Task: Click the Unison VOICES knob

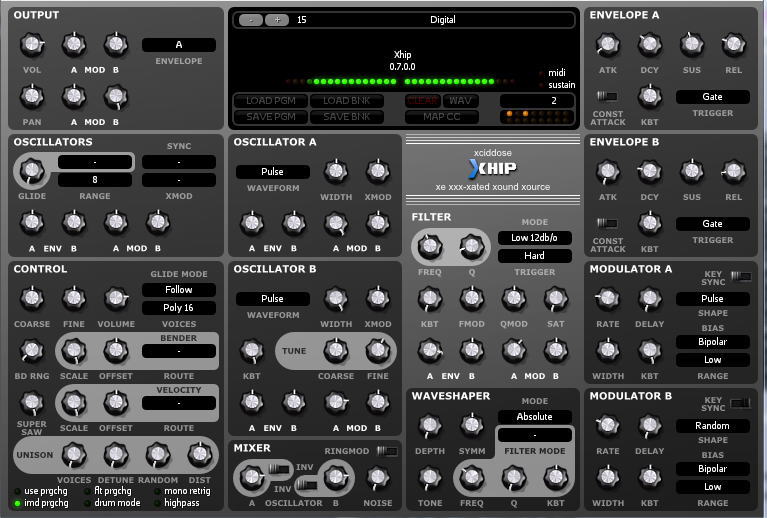Action: pyautogui.click(x=74, y=454)
